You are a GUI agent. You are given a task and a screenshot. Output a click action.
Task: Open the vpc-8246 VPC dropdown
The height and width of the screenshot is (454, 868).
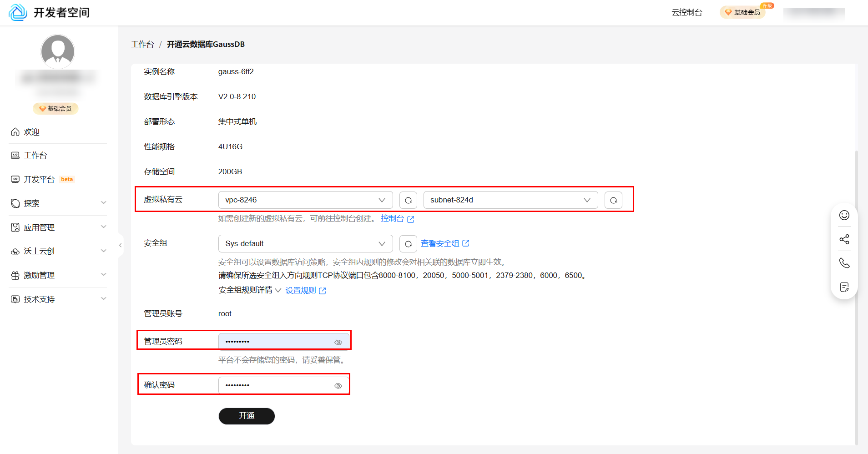[x=305, y=200]
